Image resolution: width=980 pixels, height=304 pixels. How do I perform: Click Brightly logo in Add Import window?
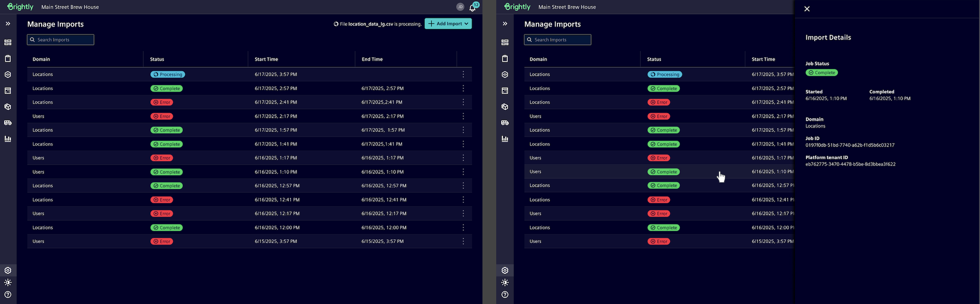20,7
